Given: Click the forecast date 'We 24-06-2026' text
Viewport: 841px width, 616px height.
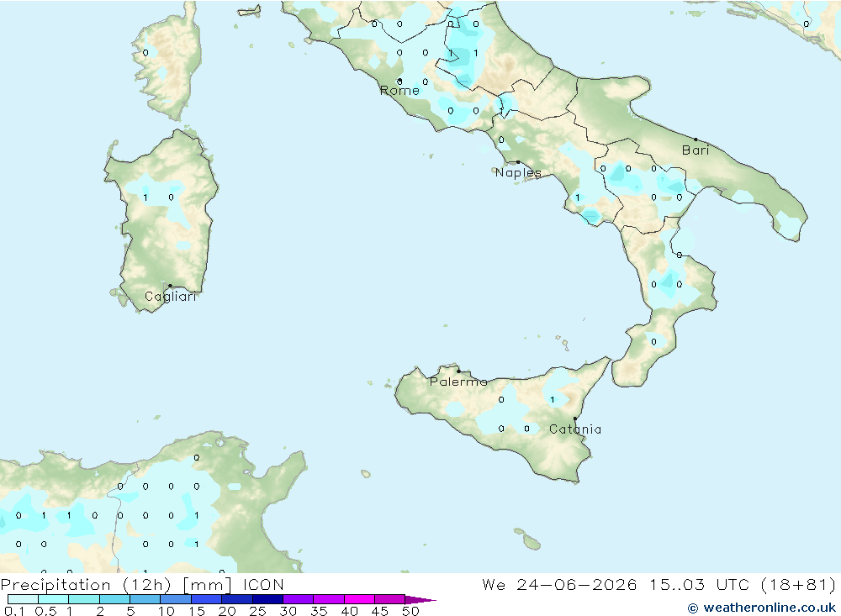Looking at the screenshot, I should (x=559, y=585).
